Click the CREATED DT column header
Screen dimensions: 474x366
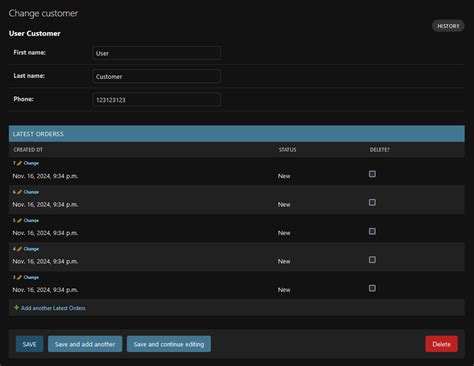click(x=28, y=150)
